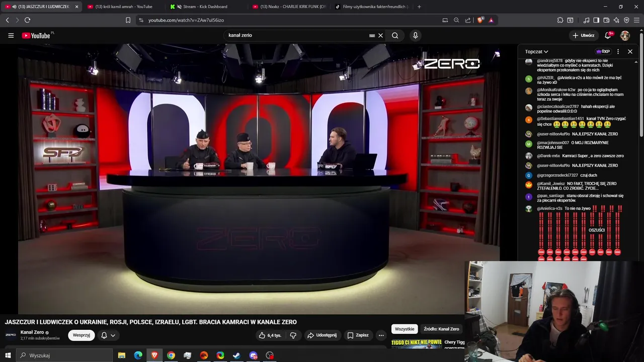644x362 pixels.
Task: Open Brave Shields lion icon
Action: [480, 20]
